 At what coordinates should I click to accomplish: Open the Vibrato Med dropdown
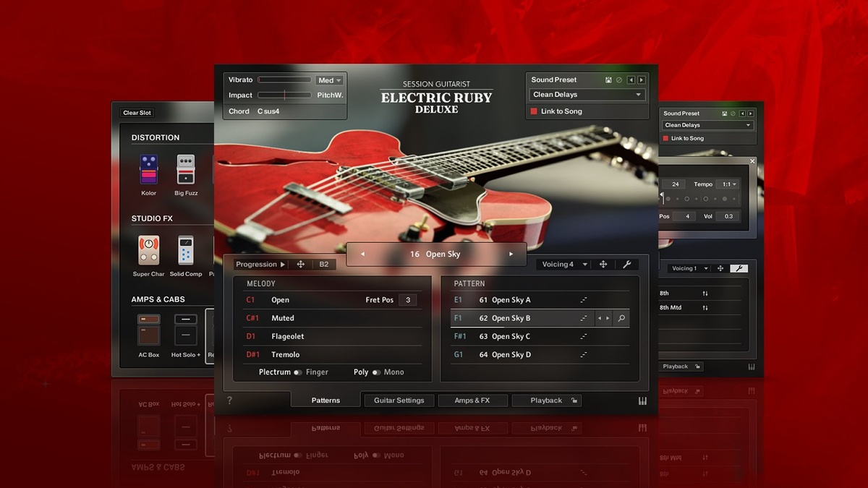(x=329, y=80)
